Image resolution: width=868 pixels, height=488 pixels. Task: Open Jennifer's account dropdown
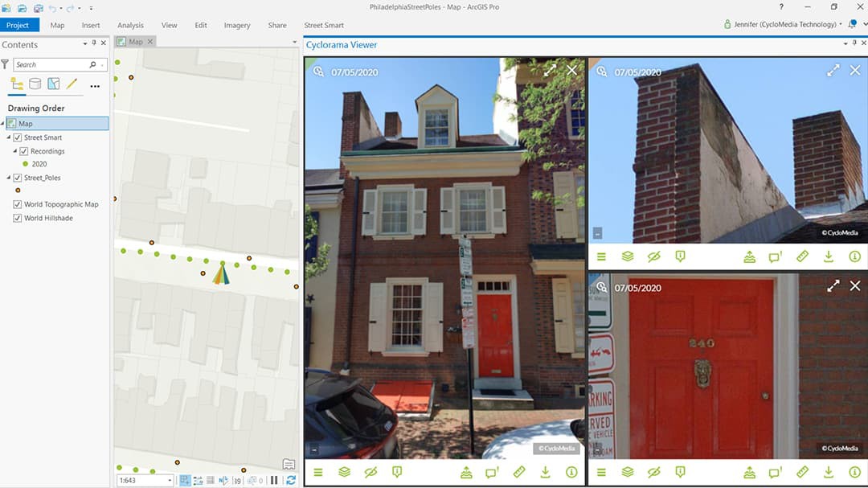(x=841, y=24)
